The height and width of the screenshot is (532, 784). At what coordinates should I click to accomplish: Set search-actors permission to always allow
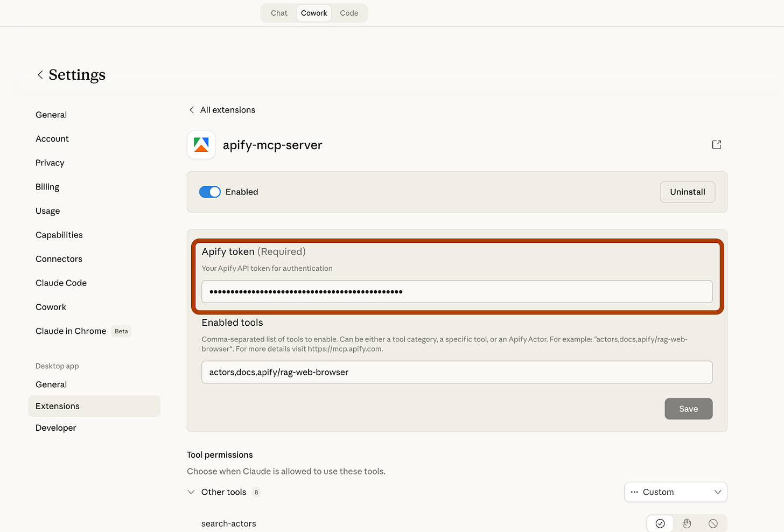point(660,523)
